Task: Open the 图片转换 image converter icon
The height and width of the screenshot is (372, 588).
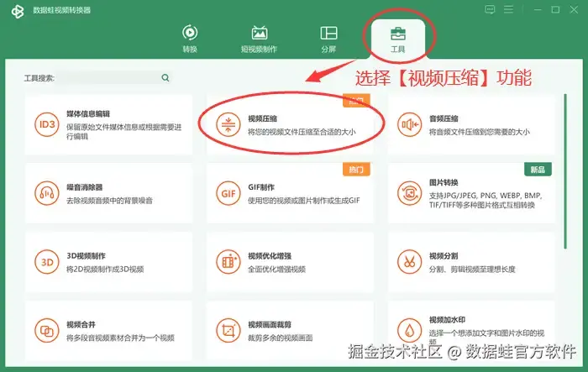Action: (x=410, y=193)
